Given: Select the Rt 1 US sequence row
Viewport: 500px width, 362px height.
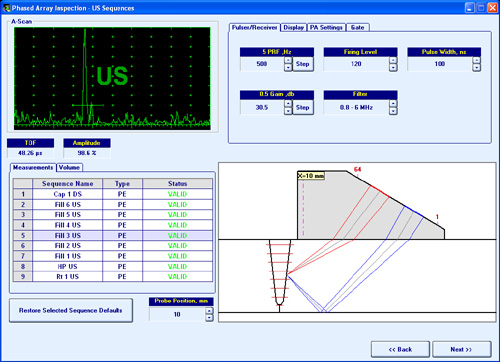Looking at the screenshot, I should click(x=113, y=277).
